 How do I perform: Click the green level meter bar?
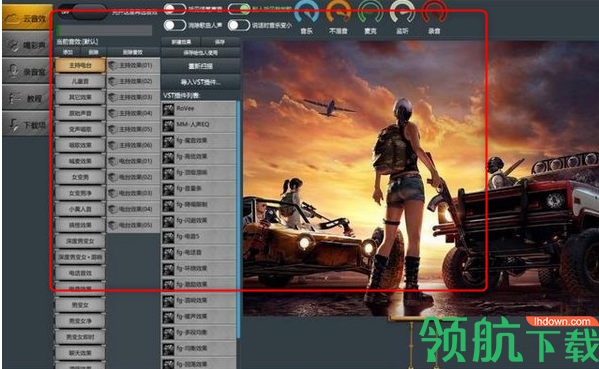click(58, 31)
